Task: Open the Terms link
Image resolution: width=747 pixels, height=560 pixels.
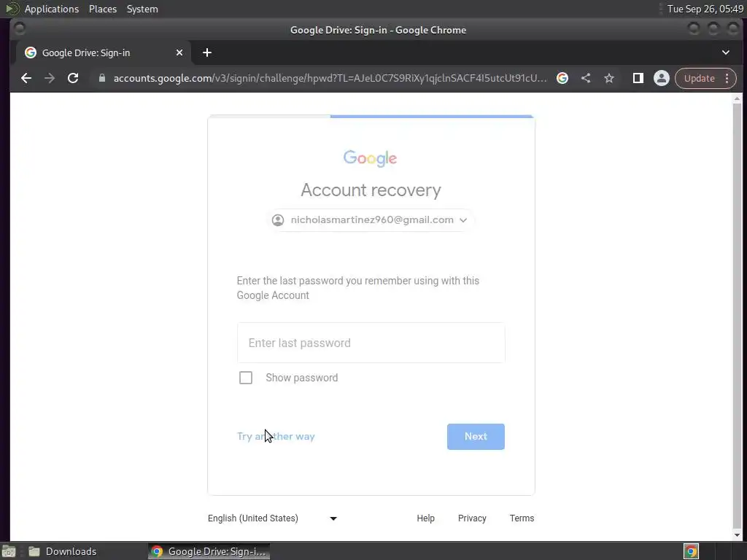Action: coord(522,518)
